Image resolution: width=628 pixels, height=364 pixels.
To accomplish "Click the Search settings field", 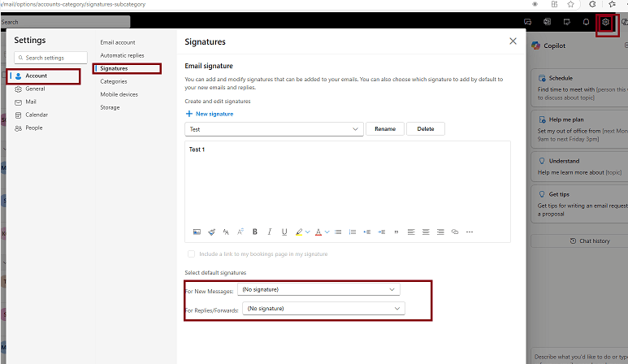I will pyautogui.click(x=51, y=58).
